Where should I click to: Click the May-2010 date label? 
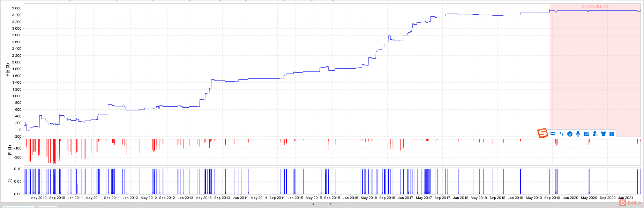[x=38, y=198]
